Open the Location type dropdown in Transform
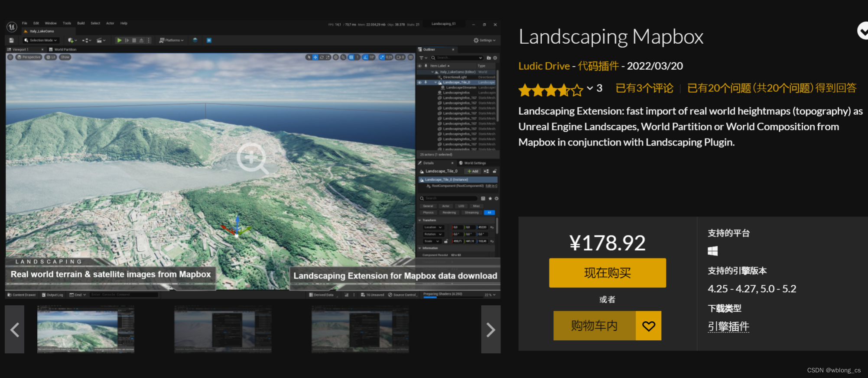 (433, 227)
